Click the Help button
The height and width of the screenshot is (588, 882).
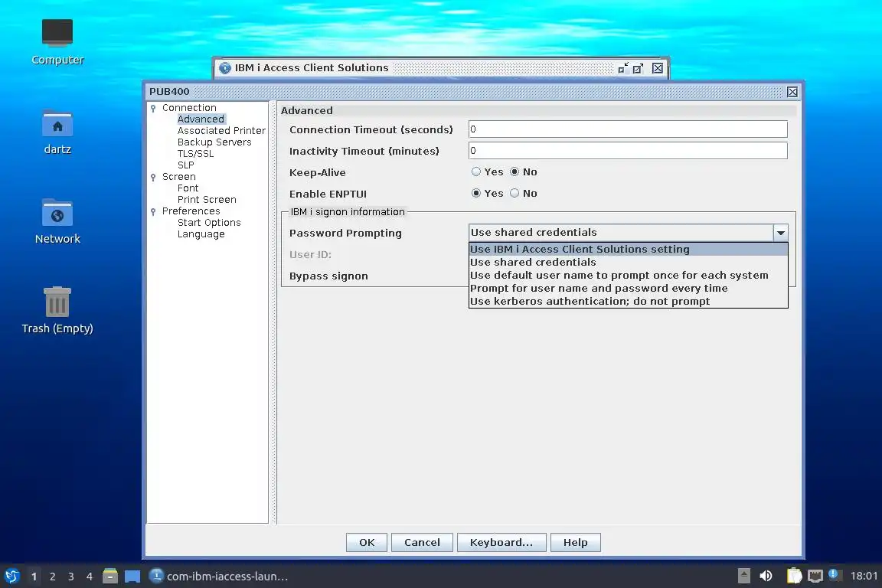[x=576, y=542]
